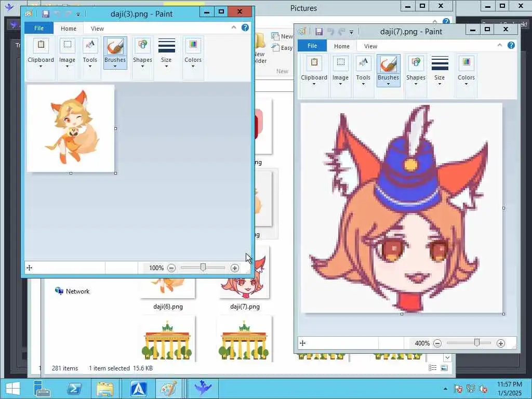The width and height of the screenshot is (532, 399).
Task: Click Shapes icon in daji(7).png Paint
Action: [416, 62]
